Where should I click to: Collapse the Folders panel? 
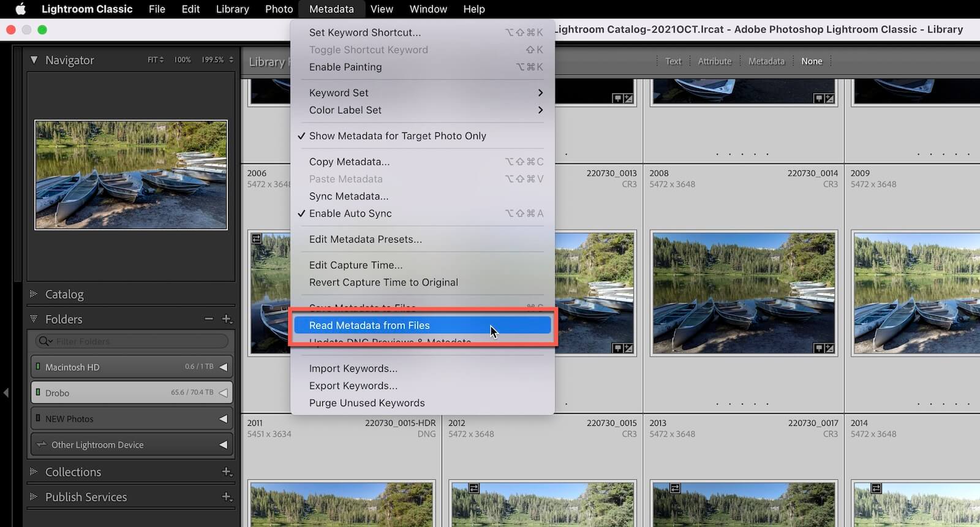point(34,319)
